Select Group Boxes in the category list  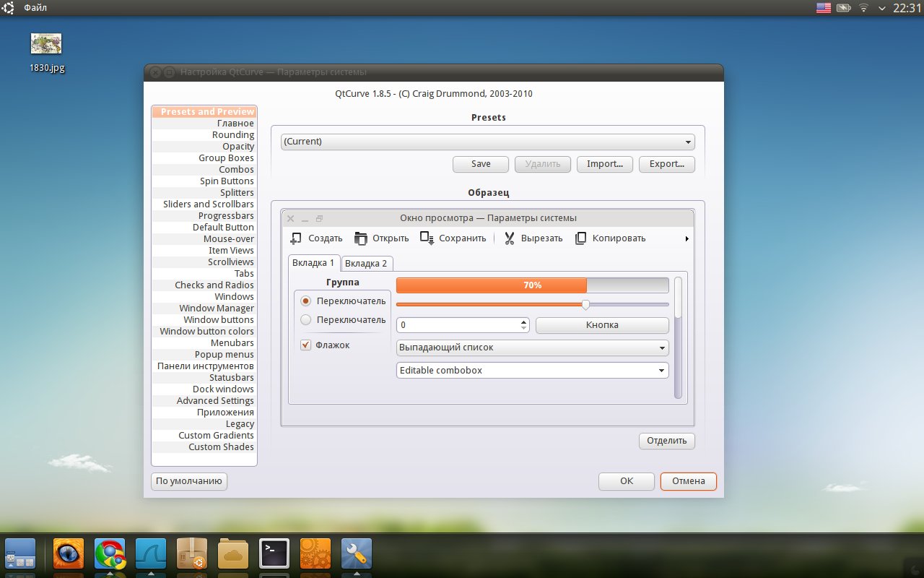tap(204, 158)
